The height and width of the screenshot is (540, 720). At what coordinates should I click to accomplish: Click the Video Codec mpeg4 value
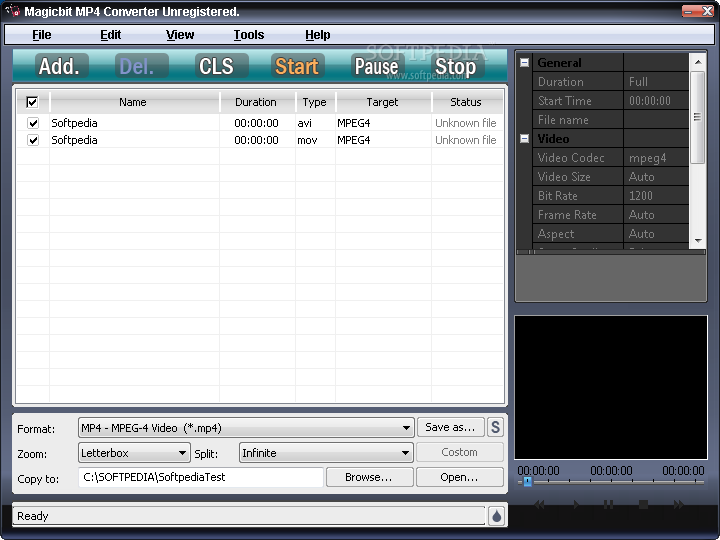pos(656,158)
